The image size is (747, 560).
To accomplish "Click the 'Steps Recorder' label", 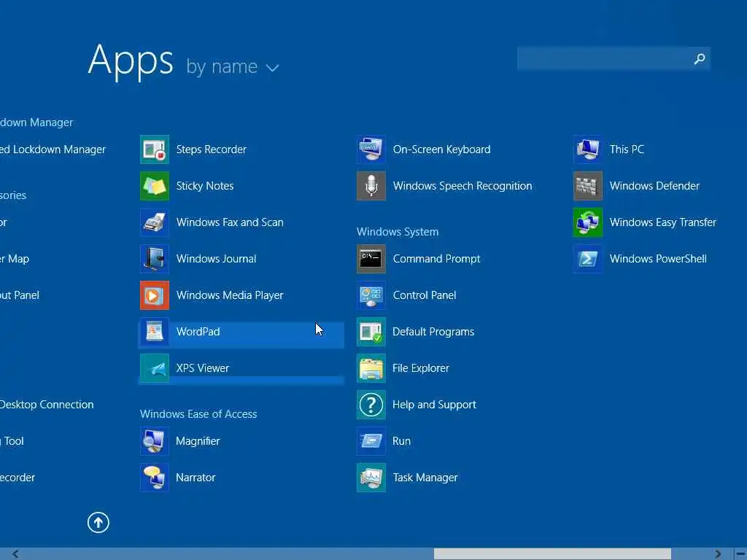I will coord(211,149).
